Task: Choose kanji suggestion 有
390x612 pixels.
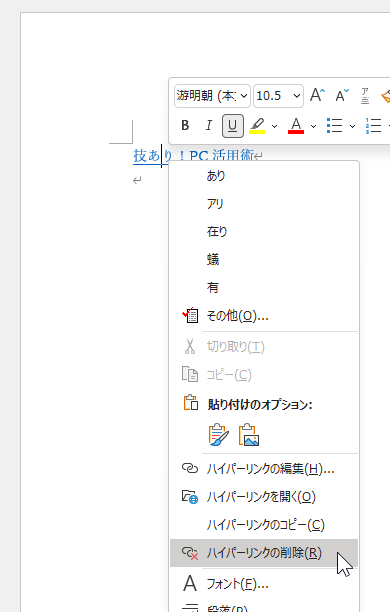Action: [x=264, y=288]
